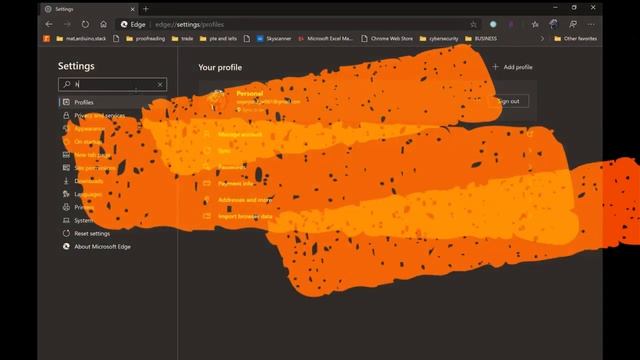Open the BUSINESS bookmark folder
This screenshot has height=360, width=640.
click(481, 38)
